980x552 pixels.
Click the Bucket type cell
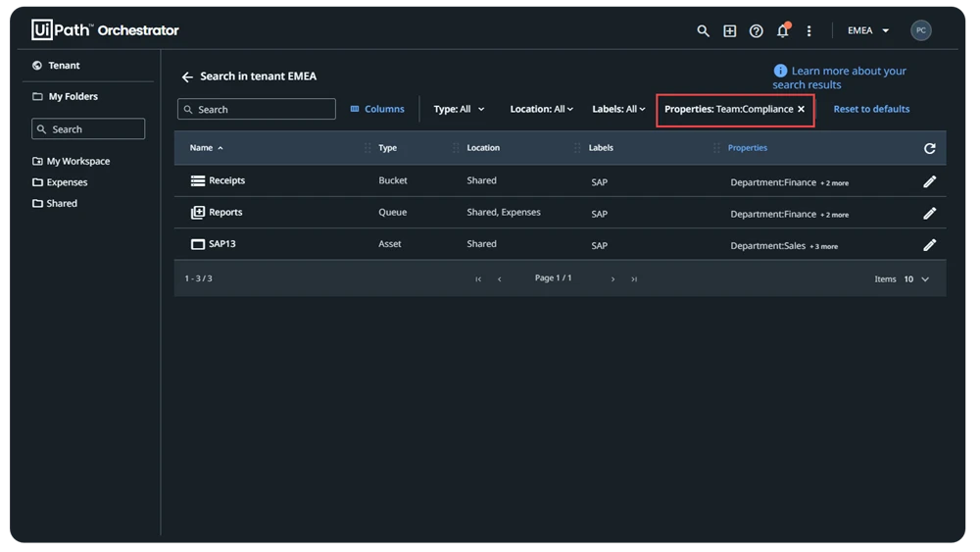click(393, 180)
